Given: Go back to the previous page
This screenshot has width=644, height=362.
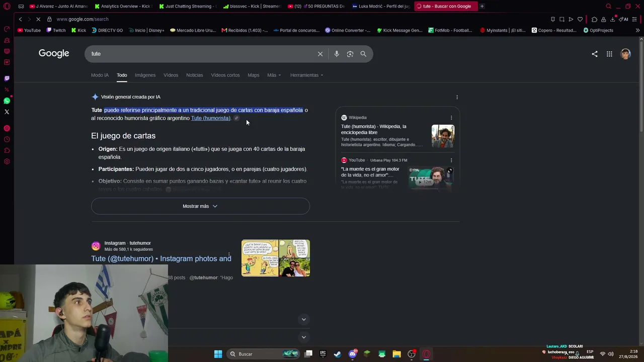Looking at the screenshot, I should point(20,19).
